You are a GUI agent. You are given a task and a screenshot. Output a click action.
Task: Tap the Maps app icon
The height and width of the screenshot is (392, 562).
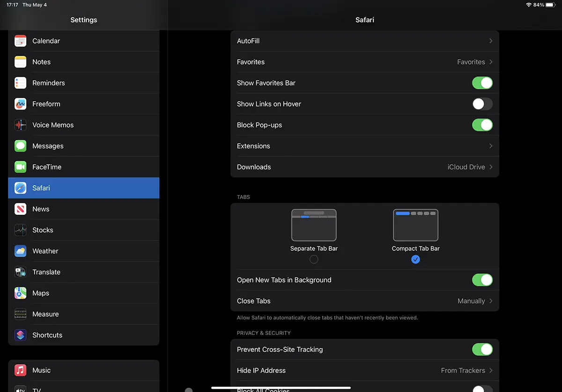(x=20, y=293)
